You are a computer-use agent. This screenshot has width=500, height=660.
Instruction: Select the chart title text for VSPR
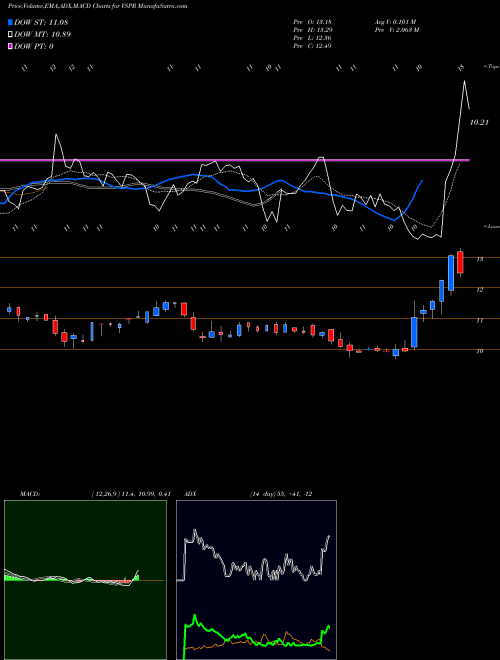[x=98, y=6]
